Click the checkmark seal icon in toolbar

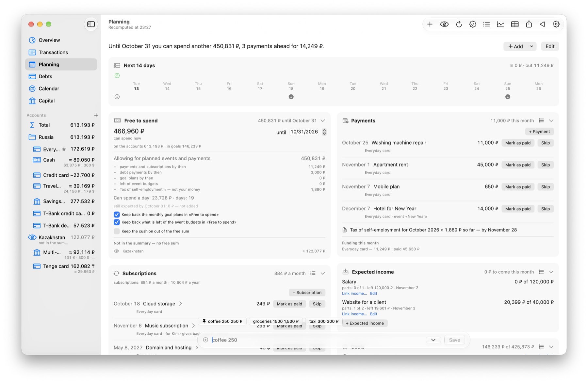pos(473,24)
